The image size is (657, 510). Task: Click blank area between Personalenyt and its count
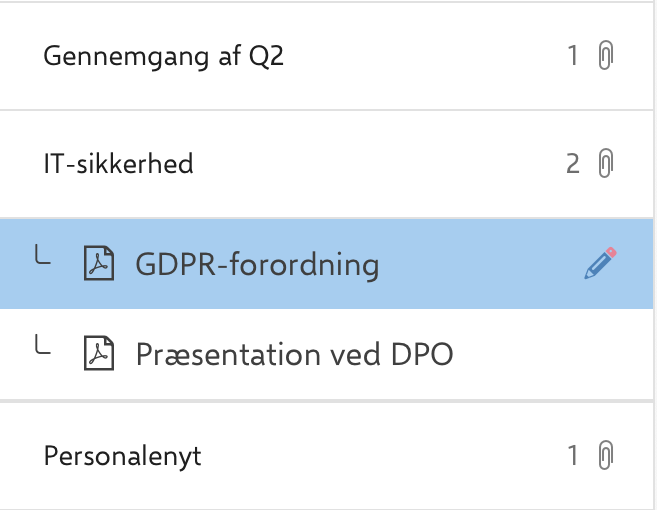tap(380, 457)
